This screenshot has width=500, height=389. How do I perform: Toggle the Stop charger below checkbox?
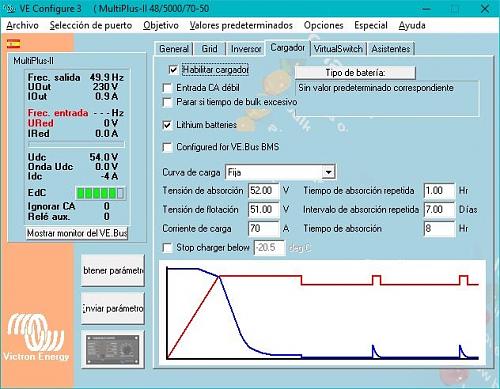tap(167, 248)
